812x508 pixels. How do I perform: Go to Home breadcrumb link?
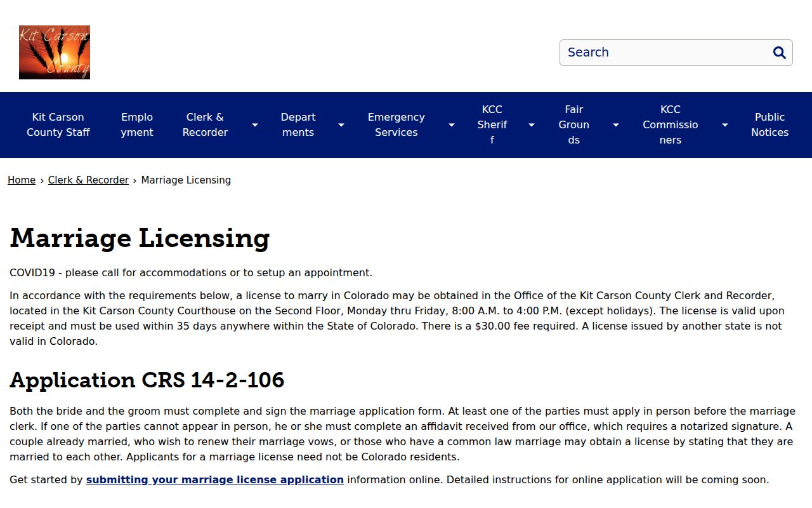pos(22,180)
